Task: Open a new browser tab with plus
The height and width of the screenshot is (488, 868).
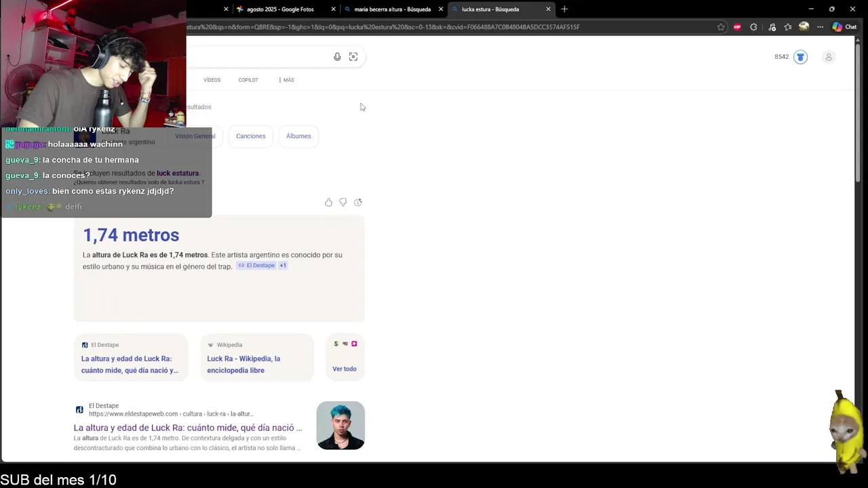Action: pos(564,9)
